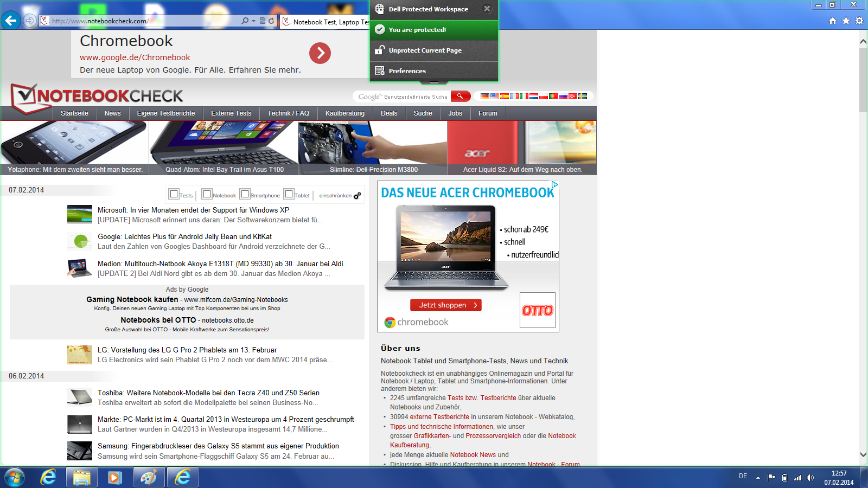Open Dell Protected Workspace Preferences
Screen dimensions: 868x488
click(433, 71)
